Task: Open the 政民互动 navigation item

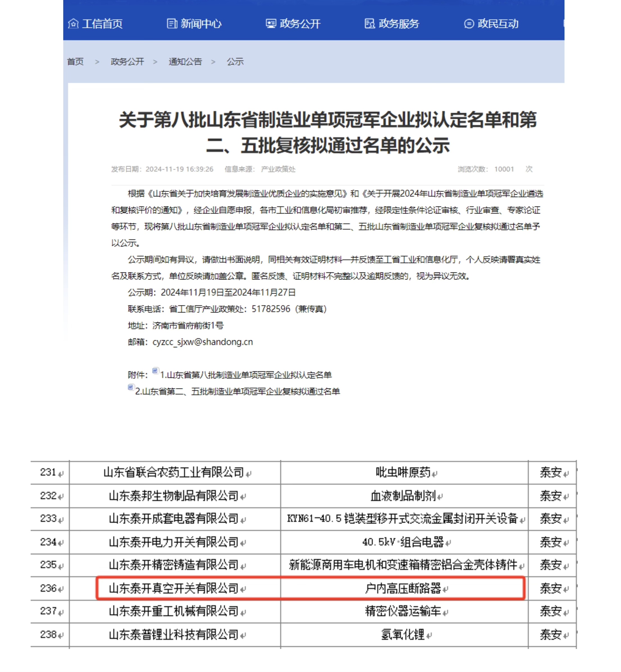Action: point(498,24)
